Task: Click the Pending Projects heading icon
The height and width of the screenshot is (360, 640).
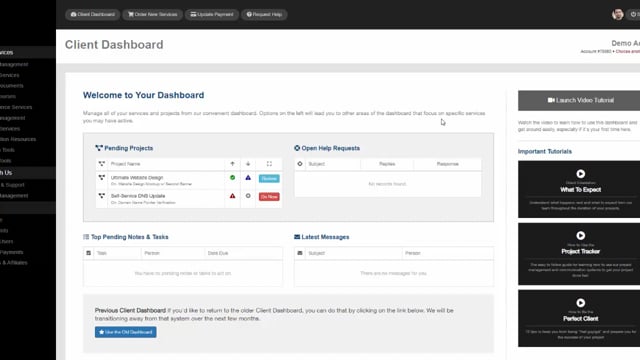Action: click(x=99, y=148)
